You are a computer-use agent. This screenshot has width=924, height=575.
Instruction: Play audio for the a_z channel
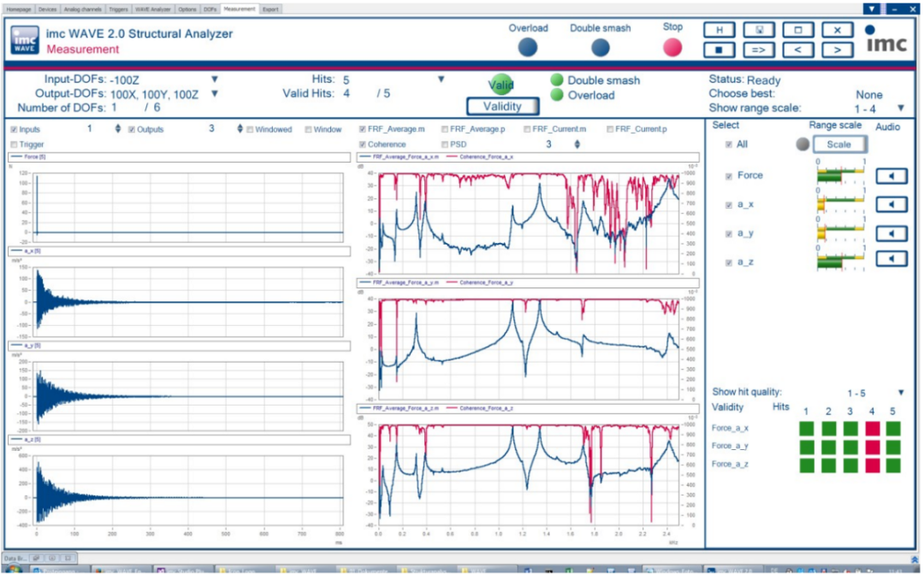coord(891,258)
